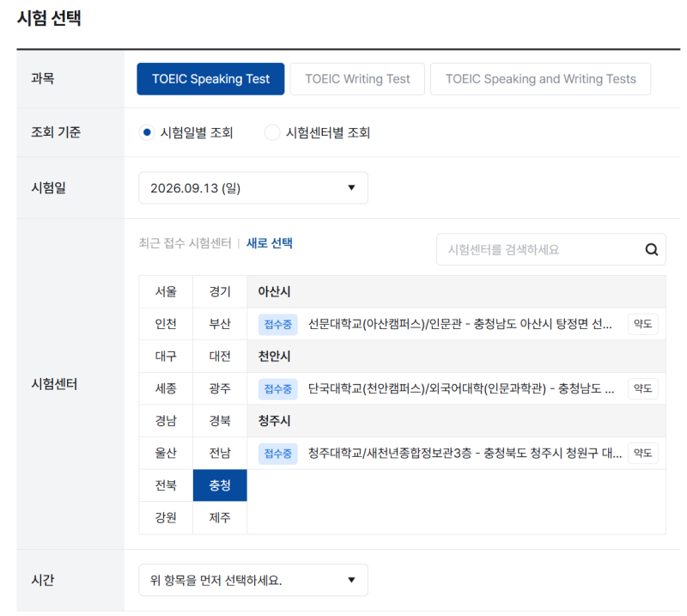Open 약도 map for 선문대학교
Screen dimensions: 687x616
pos(642,324)
